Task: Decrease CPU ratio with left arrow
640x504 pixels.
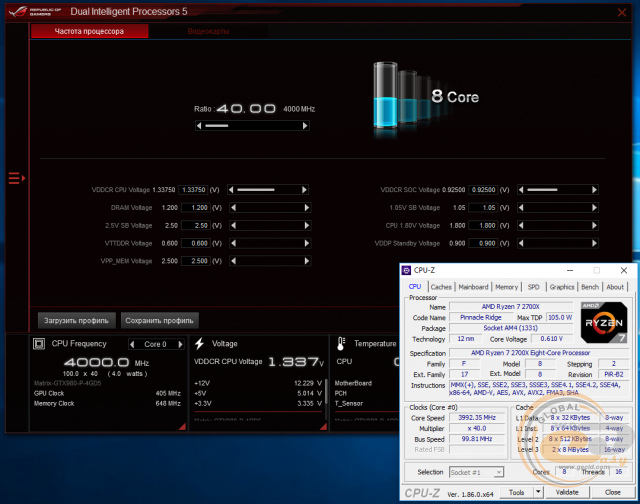Action: (x=199, y=126)
